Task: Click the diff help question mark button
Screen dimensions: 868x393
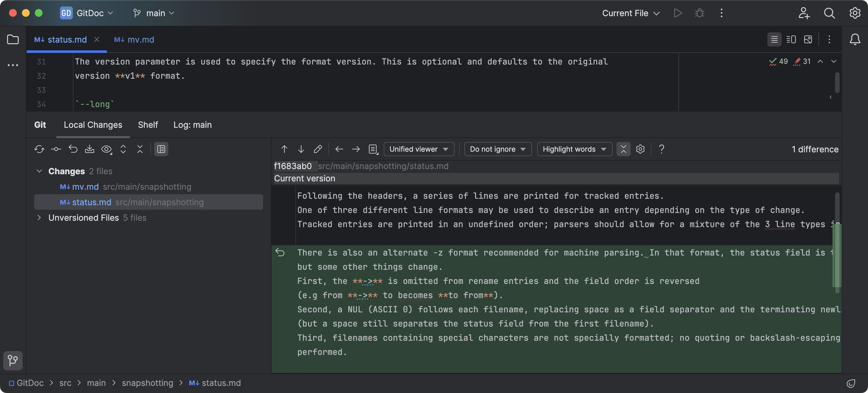Action: pyautogui.click(x=661, y=149)
